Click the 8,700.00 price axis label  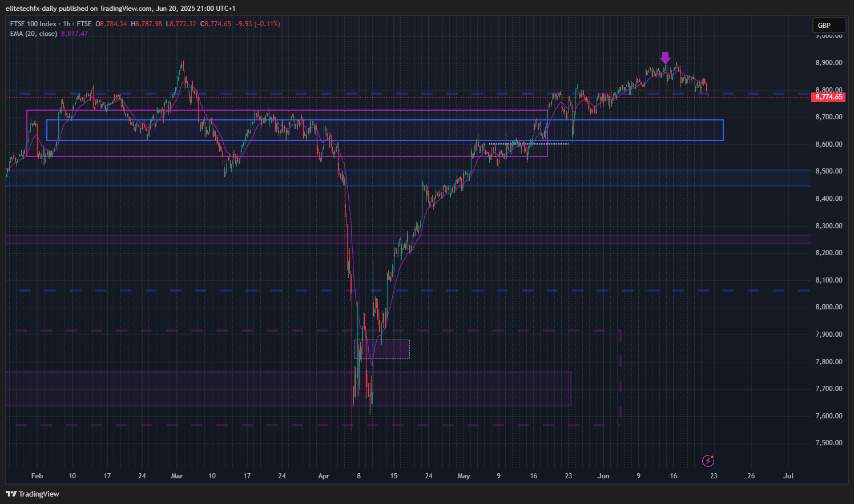tap(829, 117)
